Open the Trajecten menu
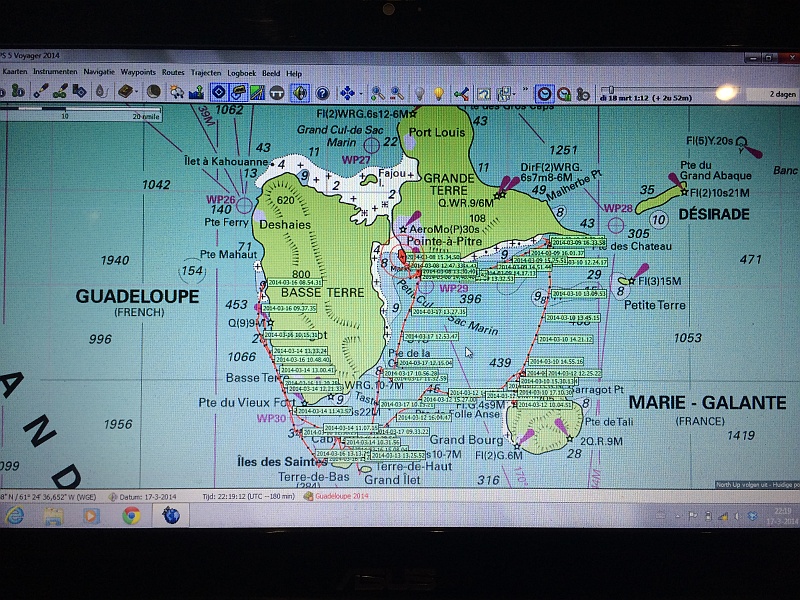This screenshot has width=800, height=600. click(206, 73)
